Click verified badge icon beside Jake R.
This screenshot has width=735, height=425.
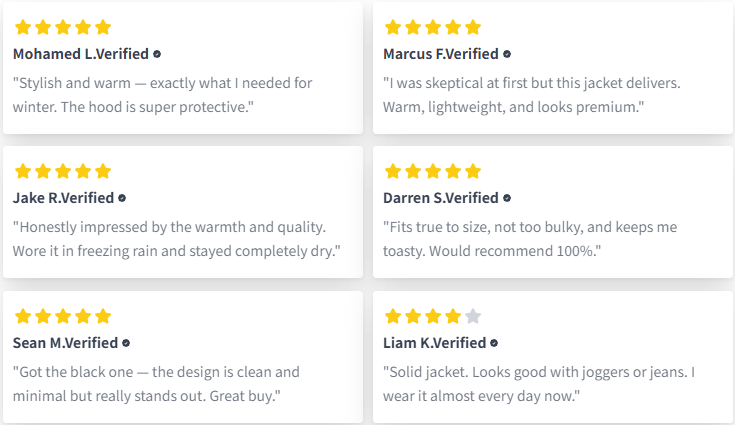122,198
